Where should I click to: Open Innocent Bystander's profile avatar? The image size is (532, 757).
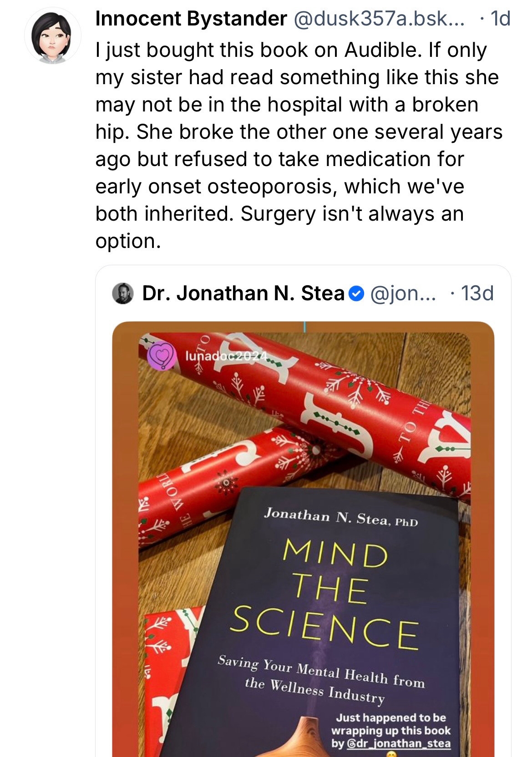53,35
